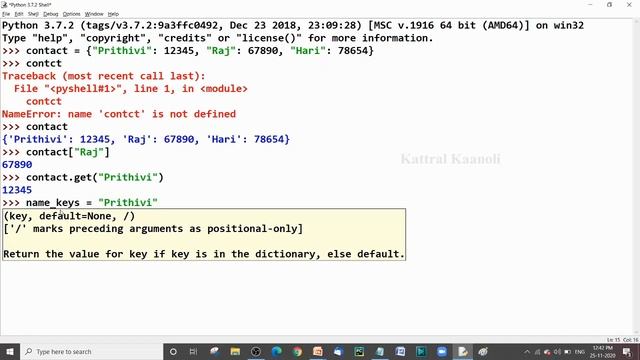Click the contact dictionary definition line
This screenshot has height=360, width=640.
(x=188, y=51)
